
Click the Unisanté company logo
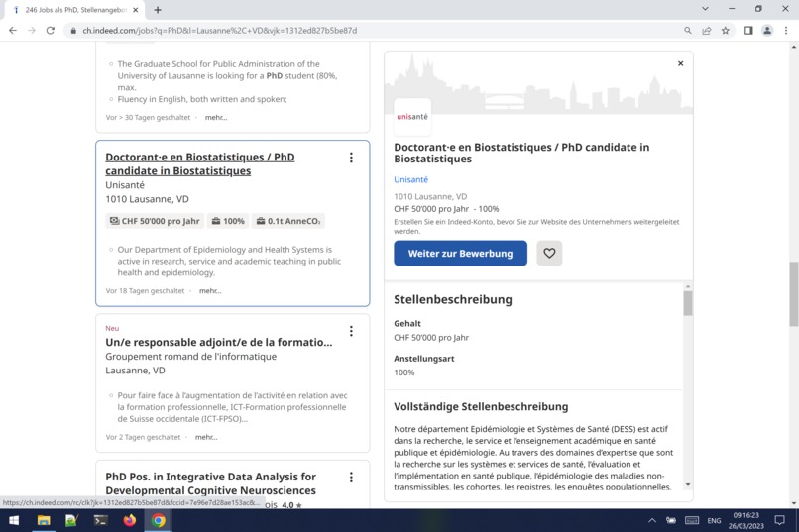[412, 117]
